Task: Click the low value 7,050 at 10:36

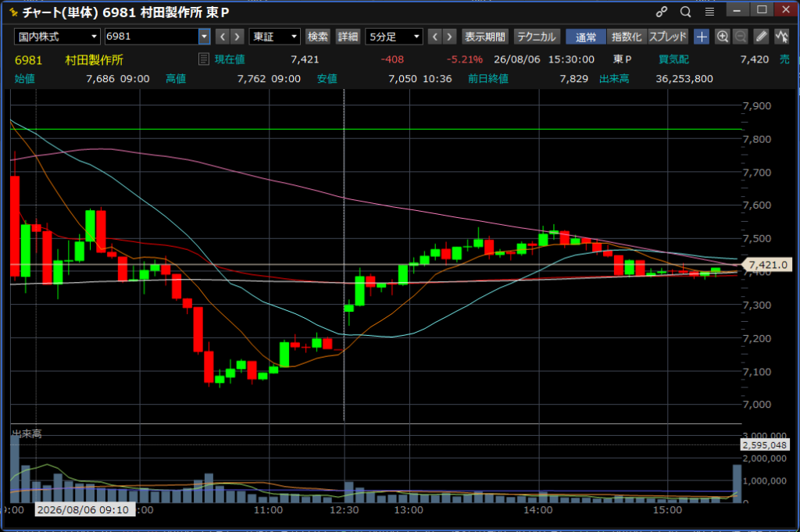Action: [402, 79]
